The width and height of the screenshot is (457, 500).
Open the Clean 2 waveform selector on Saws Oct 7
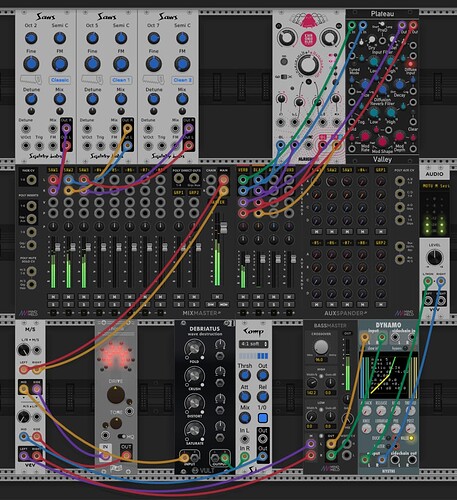182,80
